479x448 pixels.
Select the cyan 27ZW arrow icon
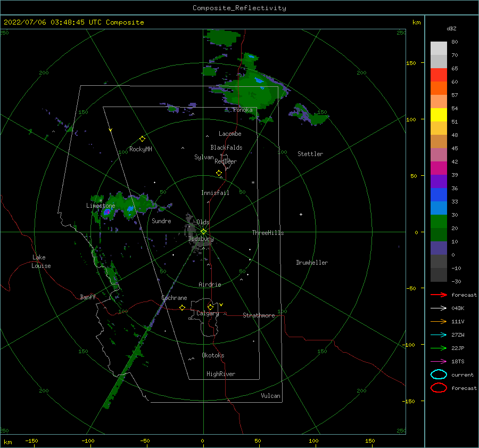(x=439, y=335)
